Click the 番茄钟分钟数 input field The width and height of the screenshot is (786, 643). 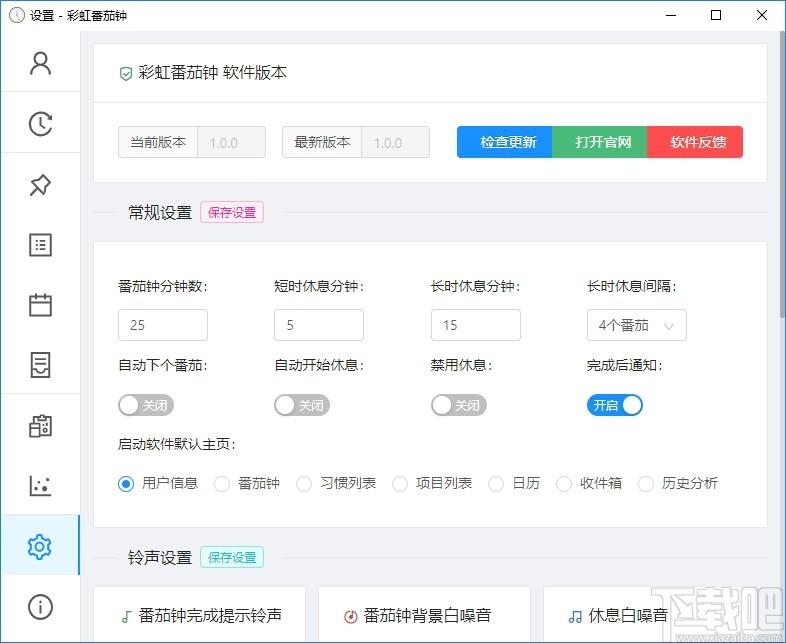coord(163,325)
